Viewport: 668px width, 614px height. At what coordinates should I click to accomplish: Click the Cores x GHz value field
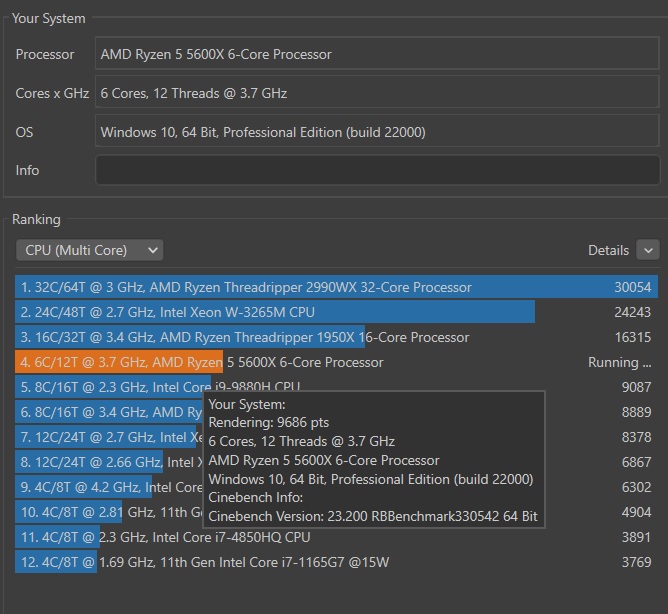377,92
